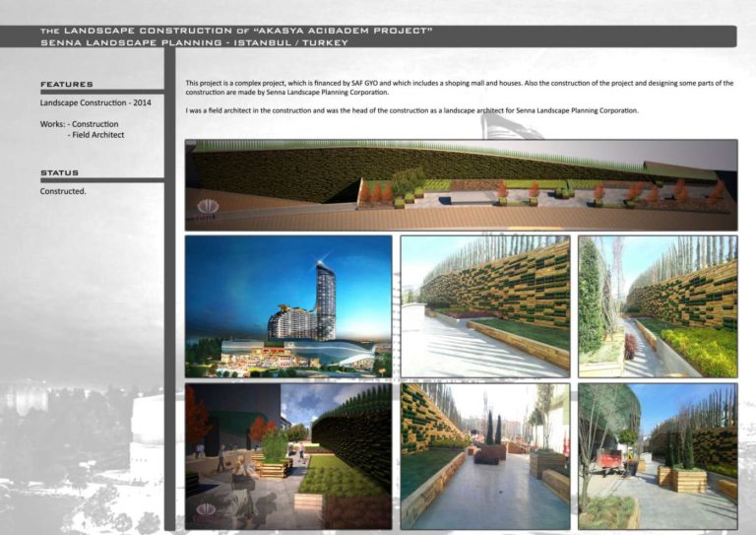The height and width of the screenshot is (535, 756).
Task: Click the FEATURES section heading
Action: click(x=67, y=85)
